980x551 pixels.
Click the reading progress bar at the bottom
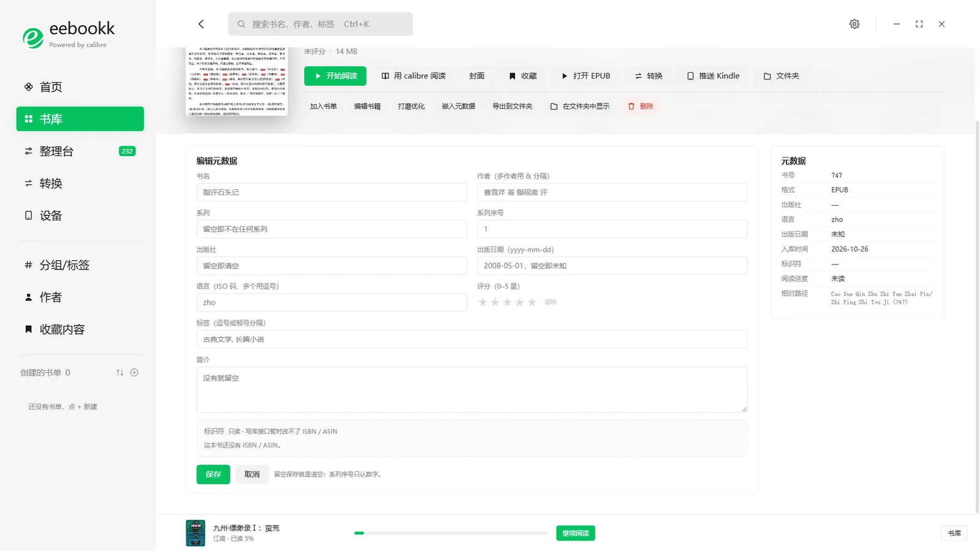coord(451,533)
